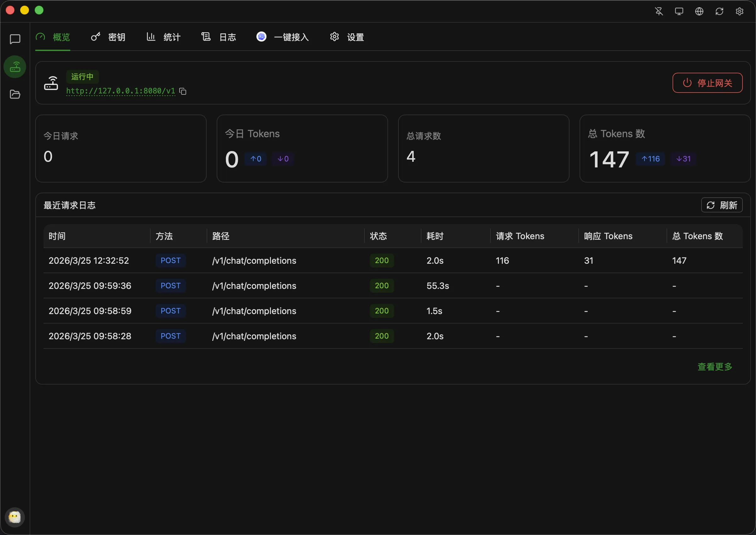Click the 刷新 button in logs panel
This screenshot has width=756, height=535.
pos(721,205)
